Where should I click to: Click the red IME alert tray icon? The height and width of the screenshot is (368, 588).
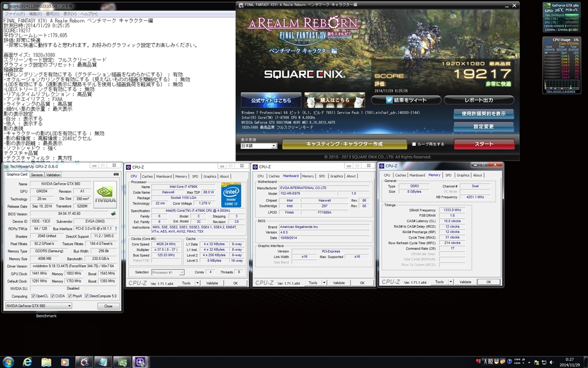[x=478, y=361]
